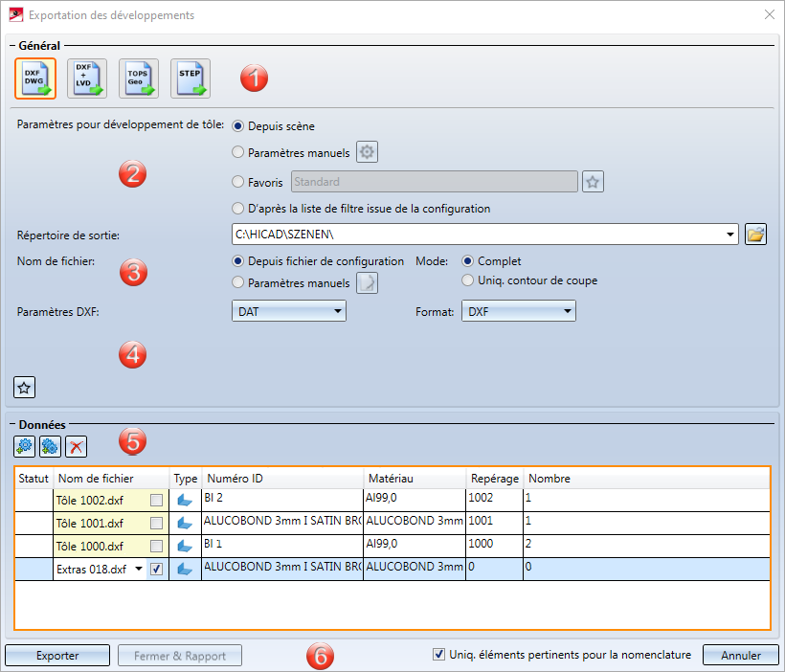Sort by the Matériau column header

414,478
